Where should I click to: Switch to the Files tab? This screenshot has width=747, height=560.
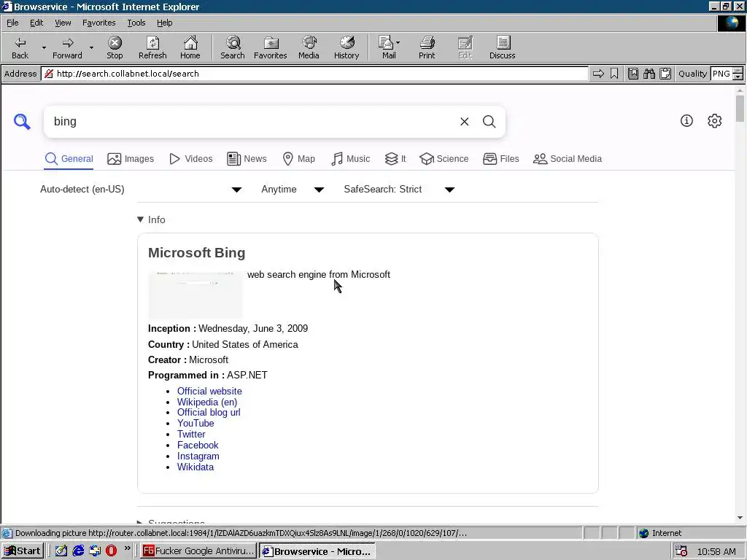coord(500,158)
